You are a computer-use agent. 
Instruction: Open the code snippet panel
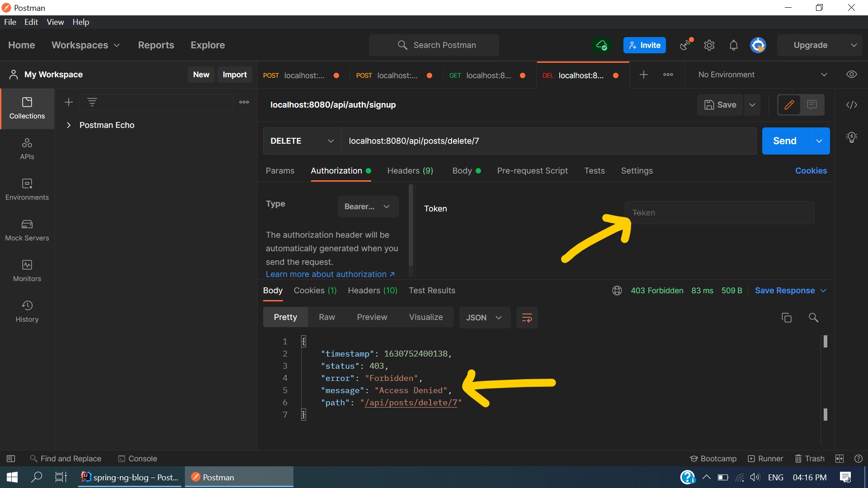coord(852,105)
